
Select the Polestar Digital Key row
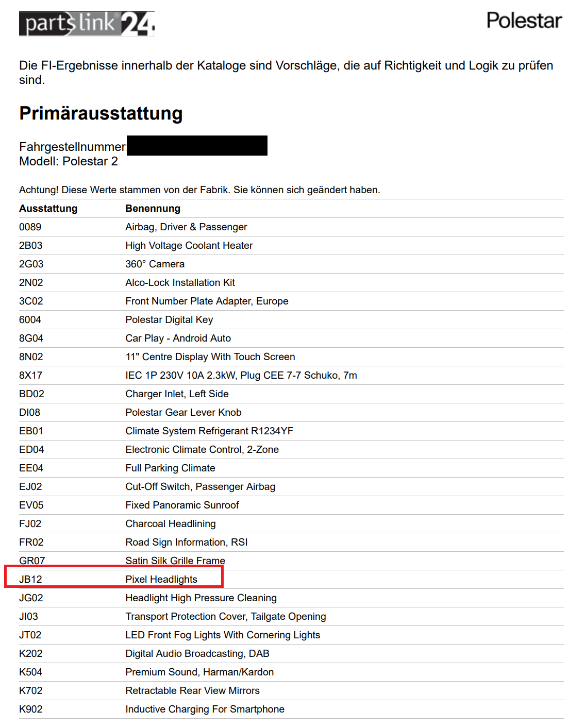click(169, 319)
